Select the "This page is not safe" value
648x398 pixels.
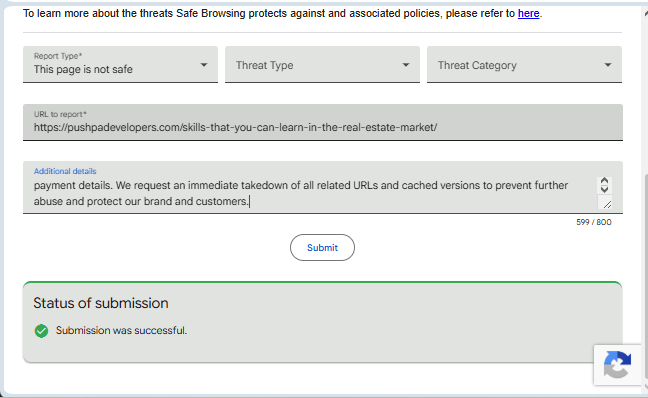[x=83, y=69]
